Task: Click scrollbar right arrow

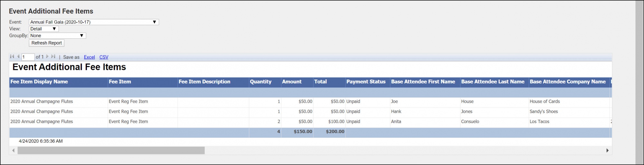Action: 607,150
